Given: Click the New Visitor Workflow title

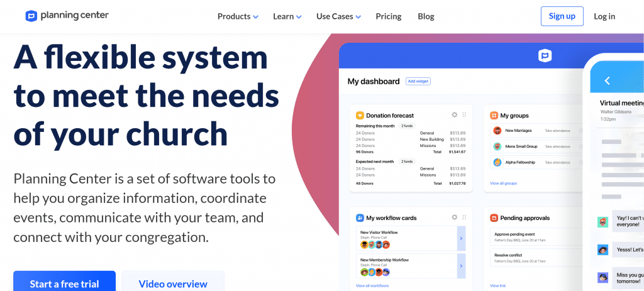Looking at the screenshot, I should pyautogui.click(x=379, y=233).
